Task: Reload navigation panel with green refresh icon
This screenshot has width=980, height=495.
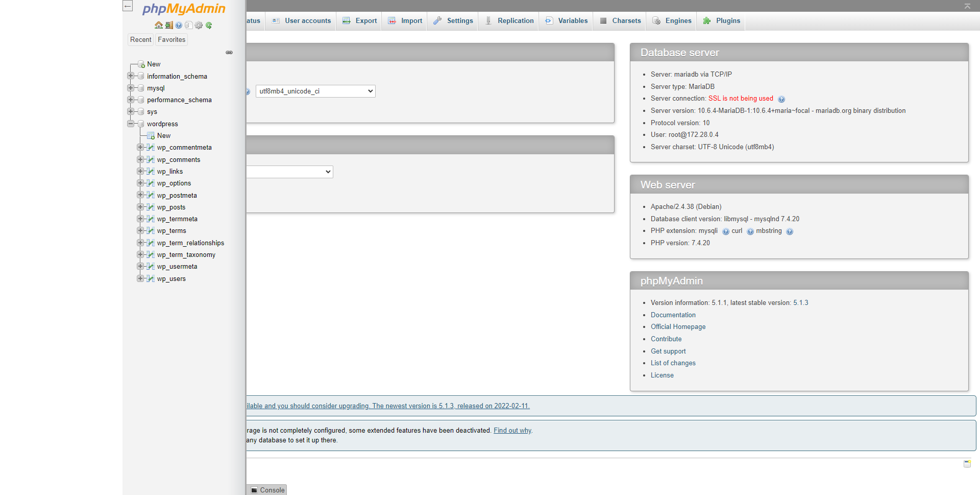Action: click(209, 25)
